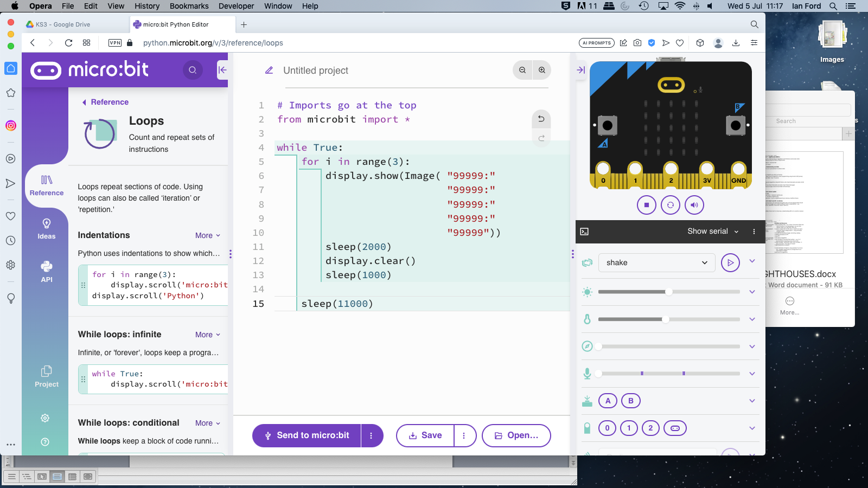Click the undo arrow in code editor
This screenshot has height=488, width=868.
(541, 119)
